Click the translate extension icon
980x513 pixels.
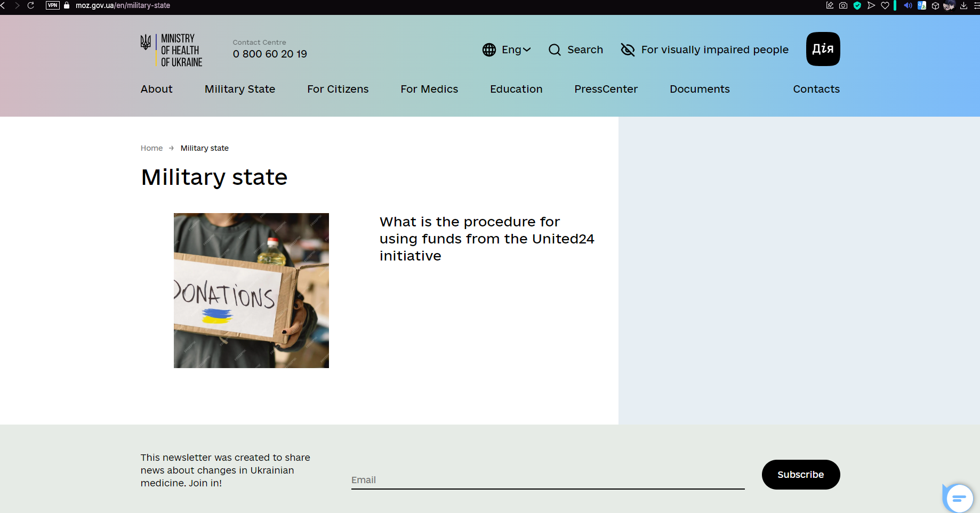(x=921, y=5)
